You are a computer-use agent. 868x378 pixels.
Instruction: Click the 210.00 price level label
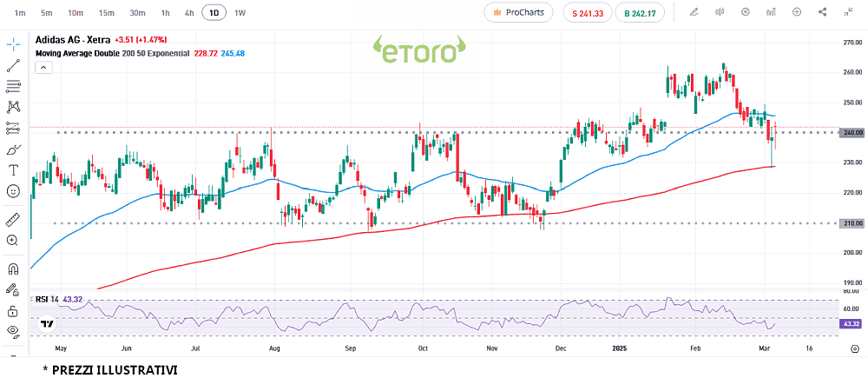tap(852, 223)
